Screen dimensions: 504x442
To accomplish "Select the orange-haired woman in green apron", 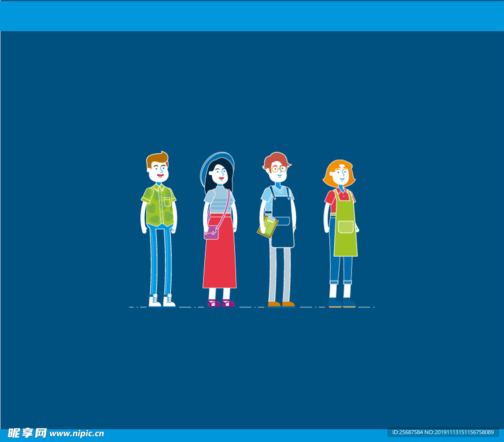I will [x=341, y=233].
